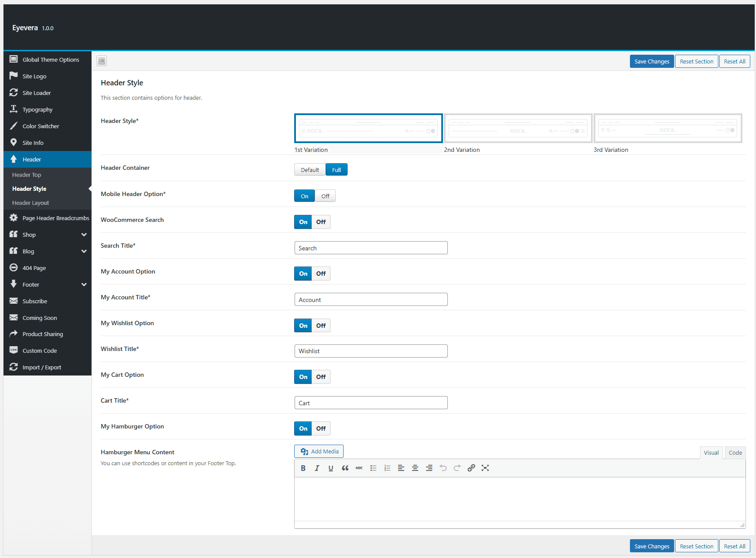Click the Import / Export sync icon

pos(14,367)
